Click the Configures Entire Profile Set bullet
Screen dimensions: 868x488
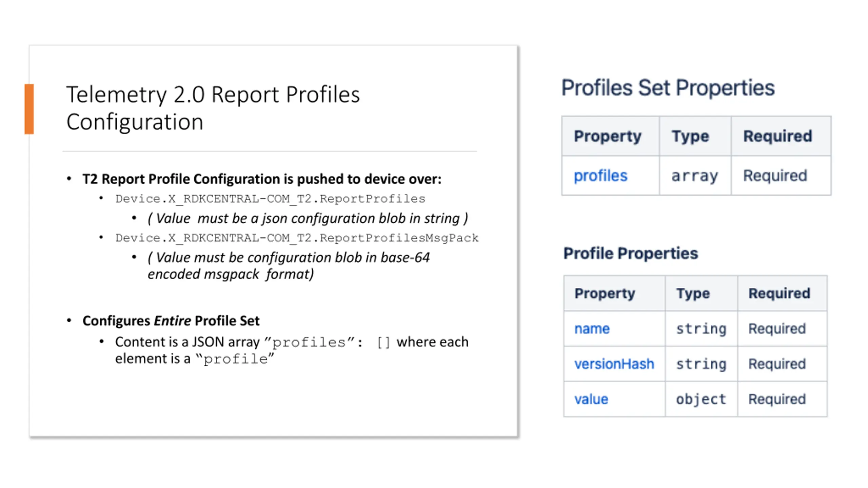click(x=171, y=321)
